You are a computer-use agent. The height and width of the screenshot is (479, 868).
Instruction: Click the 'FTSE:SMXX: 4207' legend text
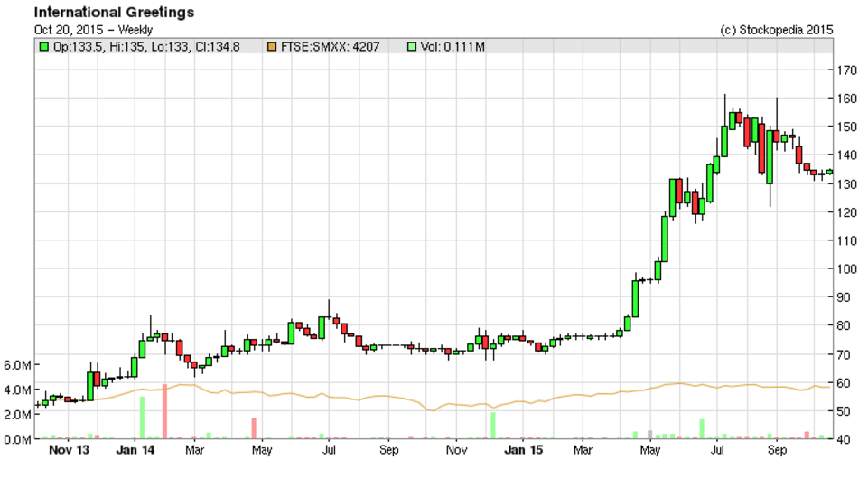[x=330, y=47]
